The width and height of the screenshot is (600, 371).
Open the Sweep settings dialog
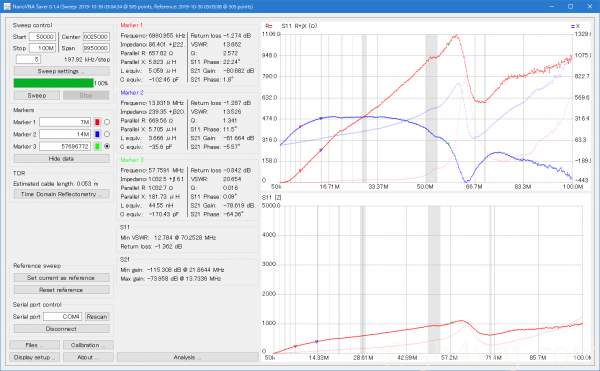point(62,71)
